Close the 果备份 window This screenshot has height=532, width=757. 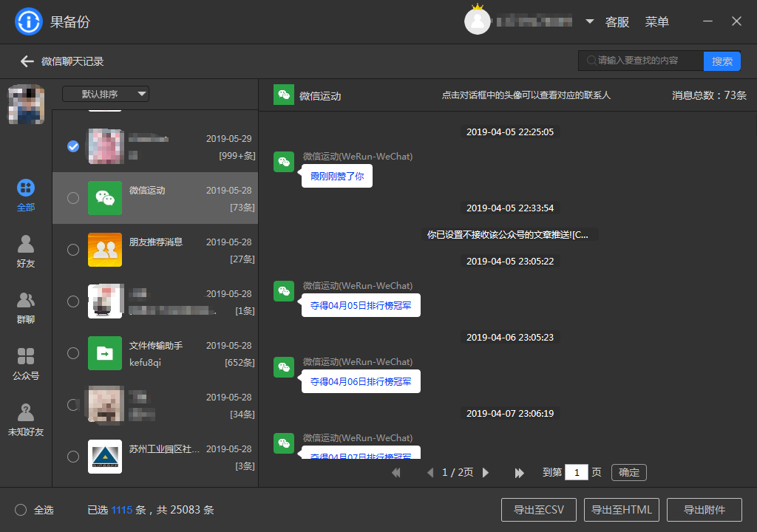[x=736, y=21]
